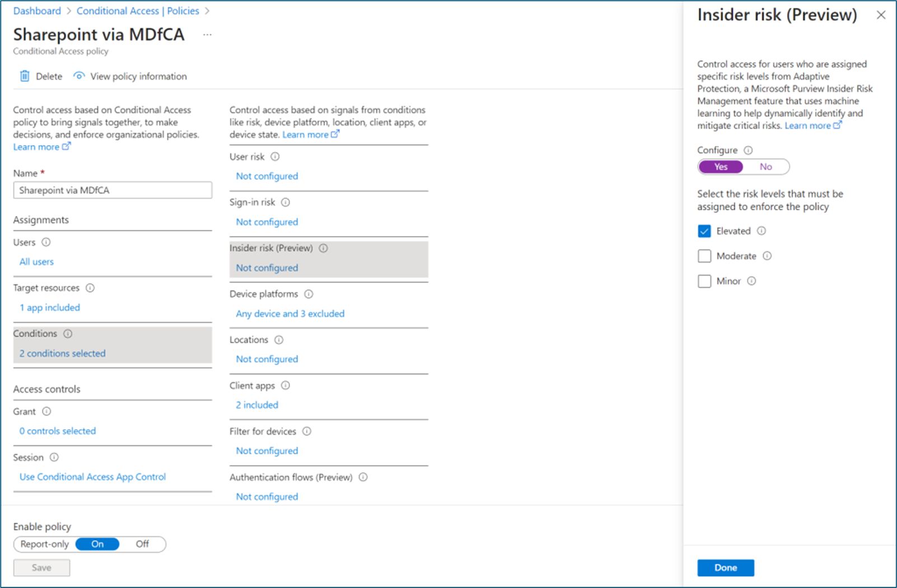Check the Moderate risk level checkbox
Image resolution: width=897 pixels, height=588 pixels.
tap(704, 256)
